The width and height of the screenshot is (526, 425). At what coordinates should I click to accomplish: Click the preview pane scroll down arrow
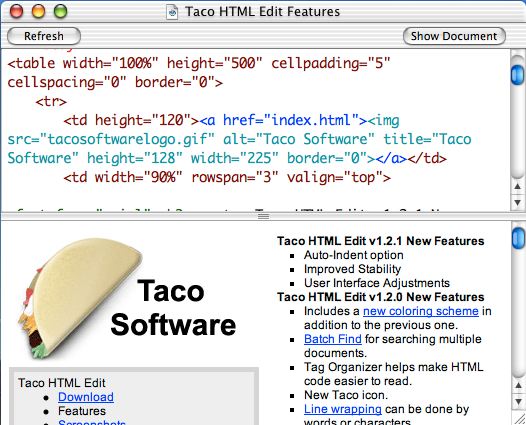point(518,401)
